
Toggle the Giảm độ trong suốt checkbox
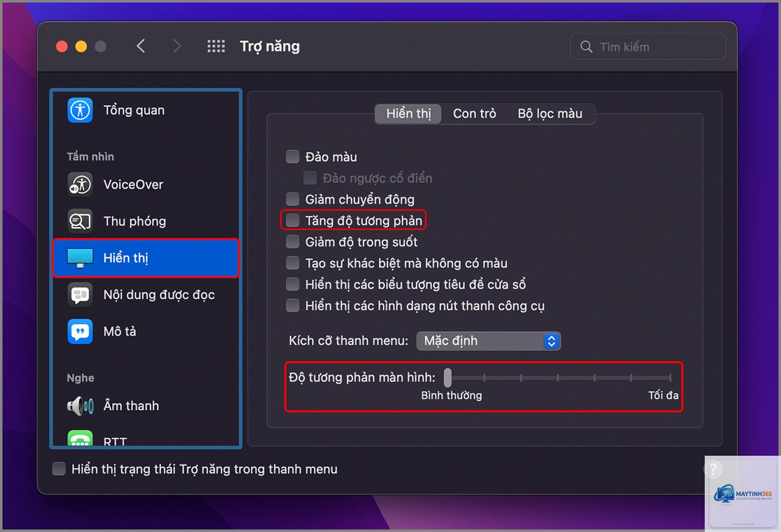pos(293,242)
